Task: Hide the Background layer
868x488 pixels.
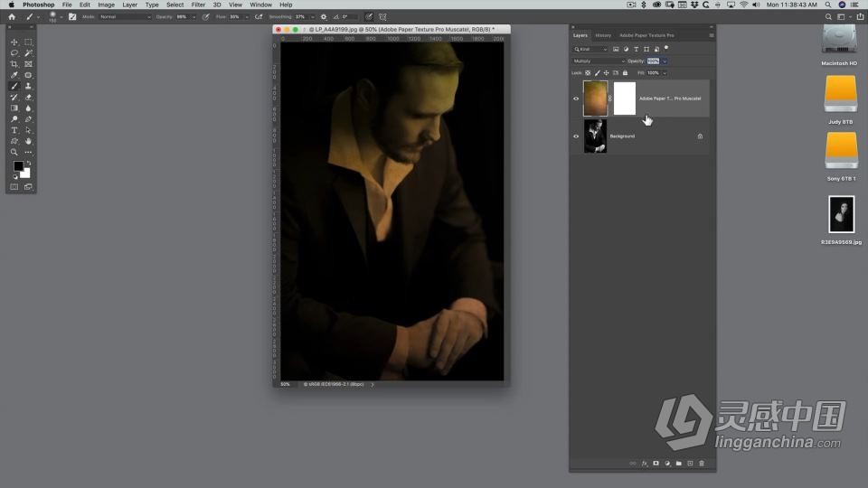Action: click(x=576, y=136)
